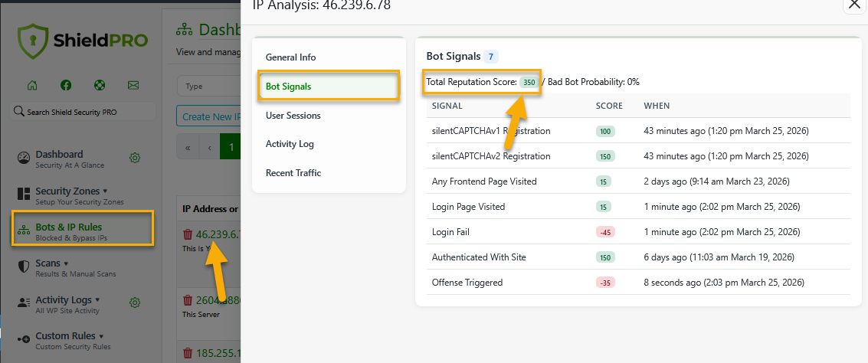Click the ShieldPRO shield logo
Viewport: 868px width, 363px height.
32,41
